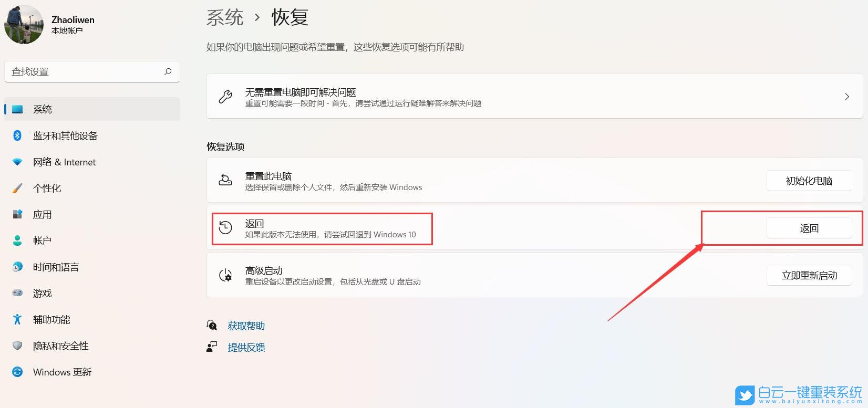Click the 初始化电脑 button
The image size is (868, 408).
[x=809, y=181]
